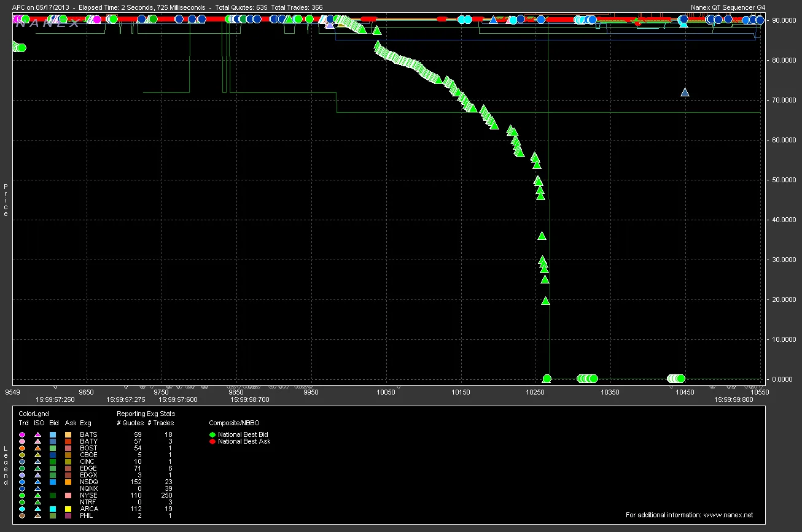Click the isolated blue triangle trade near 72

(x=685, y=92)
